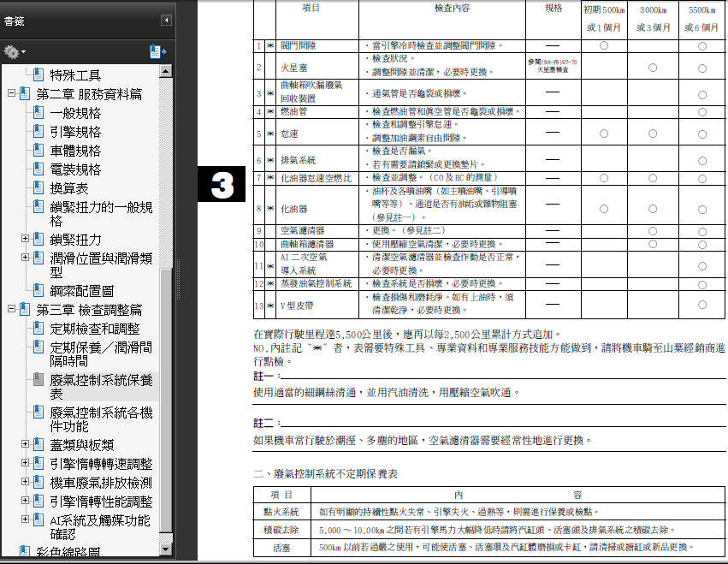Viewport: 728px width, 564px height.
Task: Open the 鋼索配置圖 bookmark
Action: (x=82, y=291)
